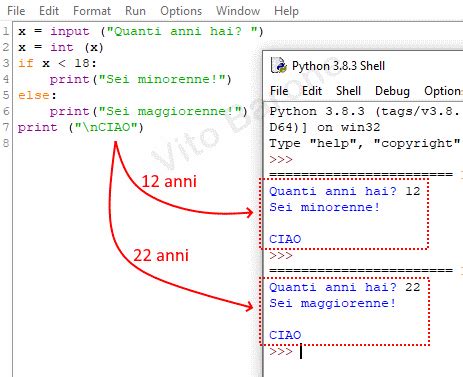Open the Options menu in editor
The height and width of the screenshot is (377, 463).
[181, 11]
